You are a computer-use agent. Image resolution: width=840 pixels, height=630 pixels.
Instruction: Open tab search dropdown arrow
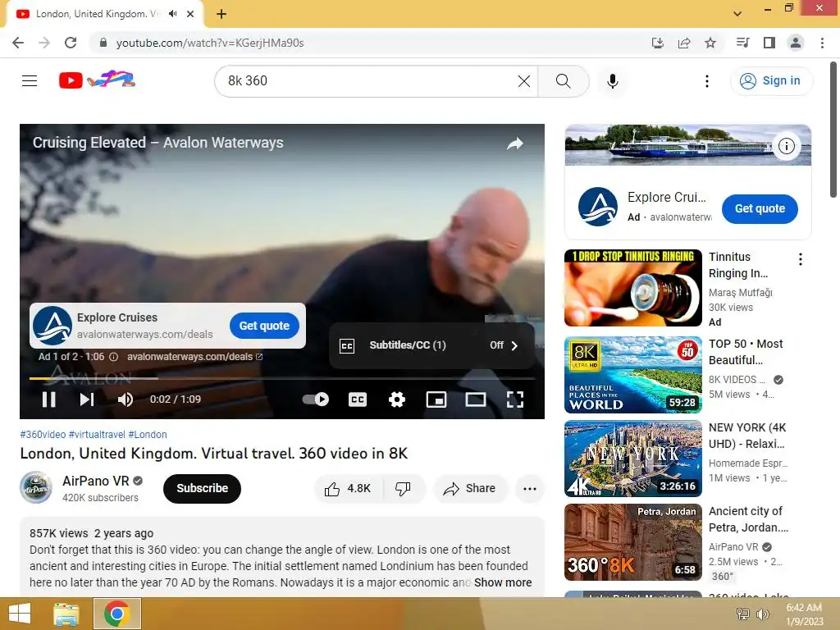coord(737,14)
